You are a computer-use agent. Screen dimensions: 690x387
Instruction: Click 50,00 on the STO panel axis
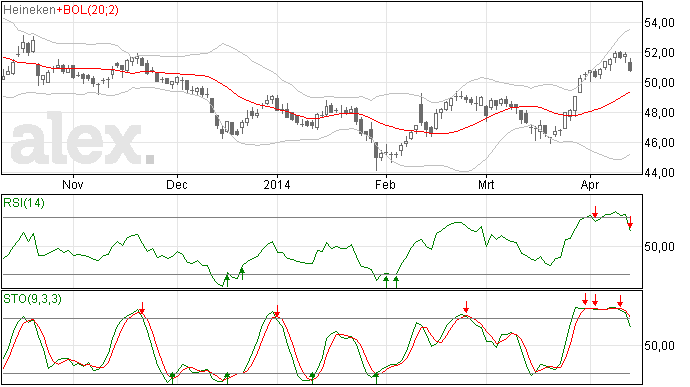659,346
